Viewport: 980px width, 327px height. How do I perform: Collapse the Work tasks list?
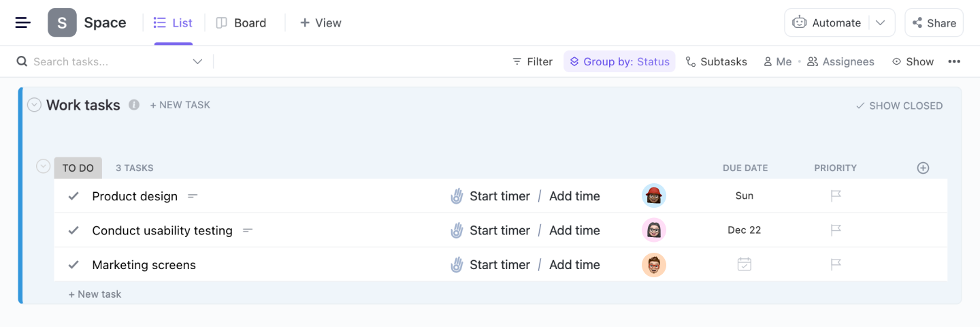coord(34,105)
